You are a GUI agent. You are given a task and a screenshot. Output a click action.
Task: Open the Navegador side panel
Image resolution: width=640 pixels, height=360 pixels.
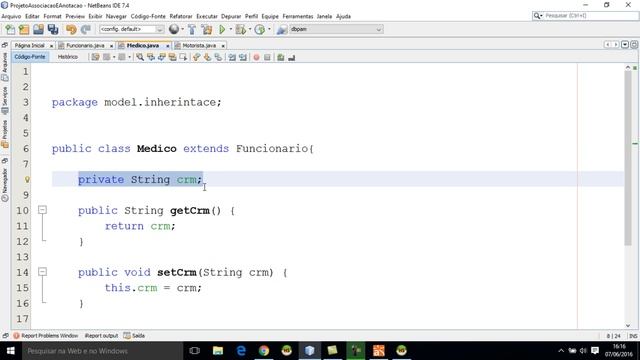5,181
